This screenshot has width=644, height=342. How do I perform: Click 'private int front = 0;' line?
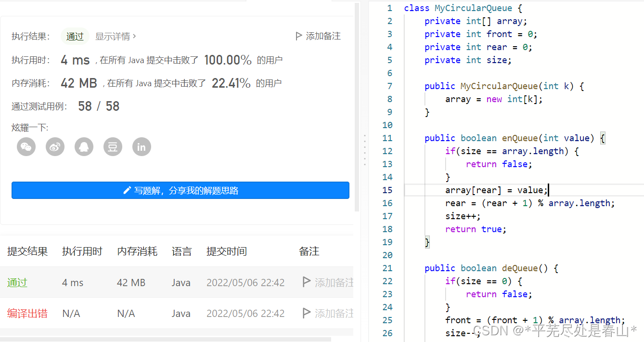pos(481,34)
